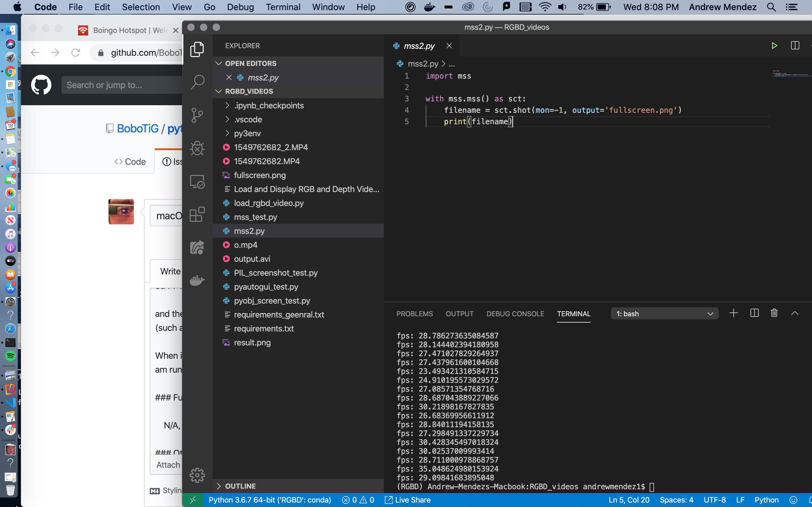Kill the terminal with the trash icon
812x507 pixels.
(x=774, y=313)
